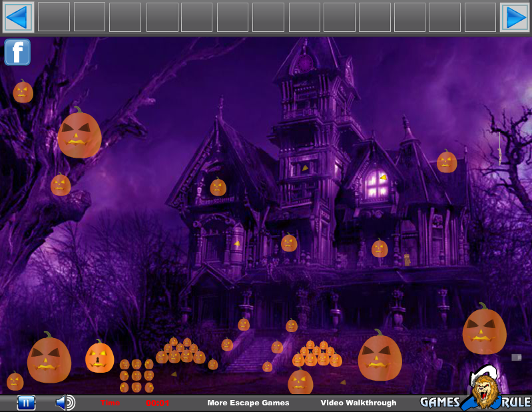Click the pumpkin with the keyhole
The image size is (532, 412).
click(x=99, y=357)
